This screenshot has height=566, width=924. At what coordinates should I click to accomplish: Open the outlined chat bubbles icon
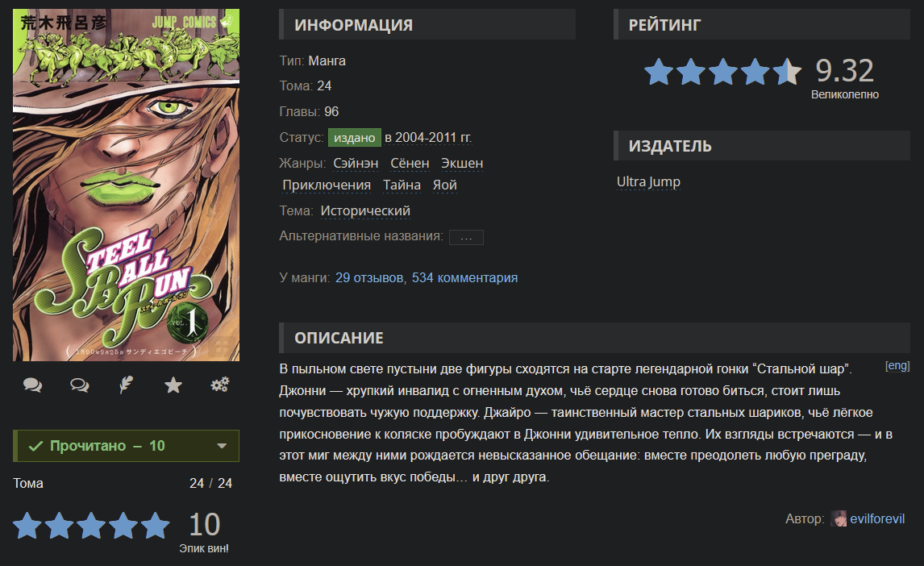pyautogui.click(x=80, y=385)
